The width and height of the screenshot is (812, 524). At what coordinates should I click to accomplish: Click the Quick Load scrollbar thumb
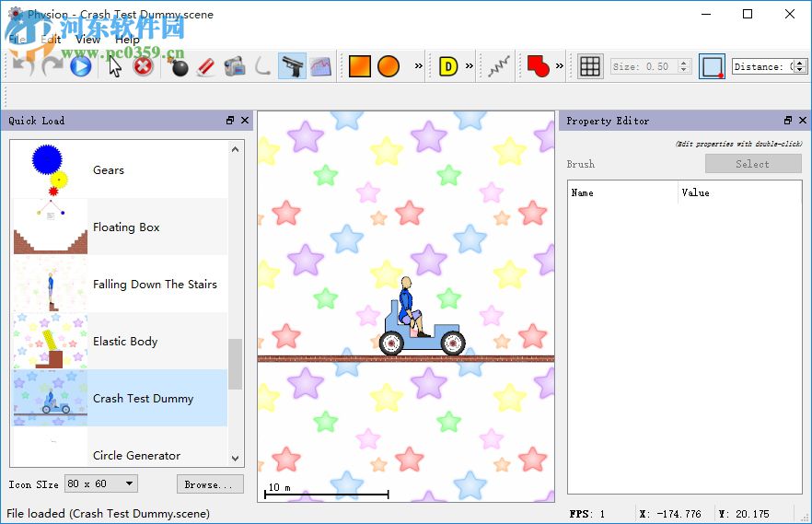pos(235,364)
